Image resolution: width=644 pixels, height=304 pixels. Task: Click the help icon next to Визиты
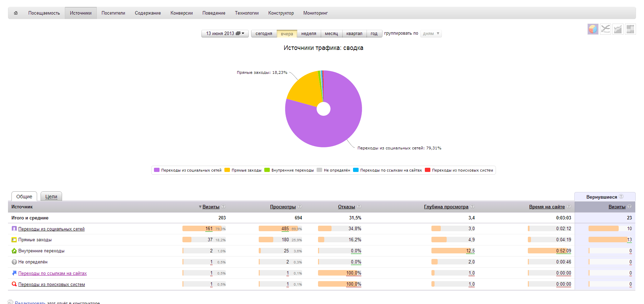223,206
